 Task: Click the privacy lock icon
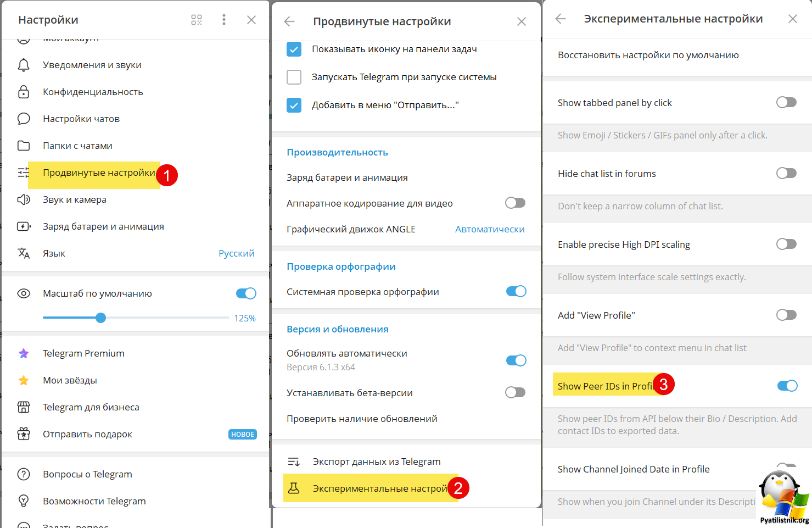point(24,92)
